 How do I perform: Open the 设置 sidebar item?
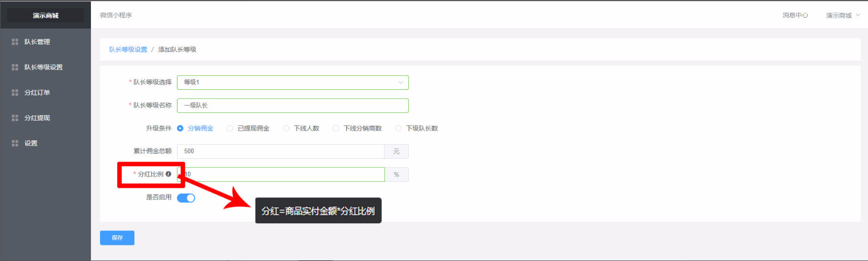pos(45,143)
